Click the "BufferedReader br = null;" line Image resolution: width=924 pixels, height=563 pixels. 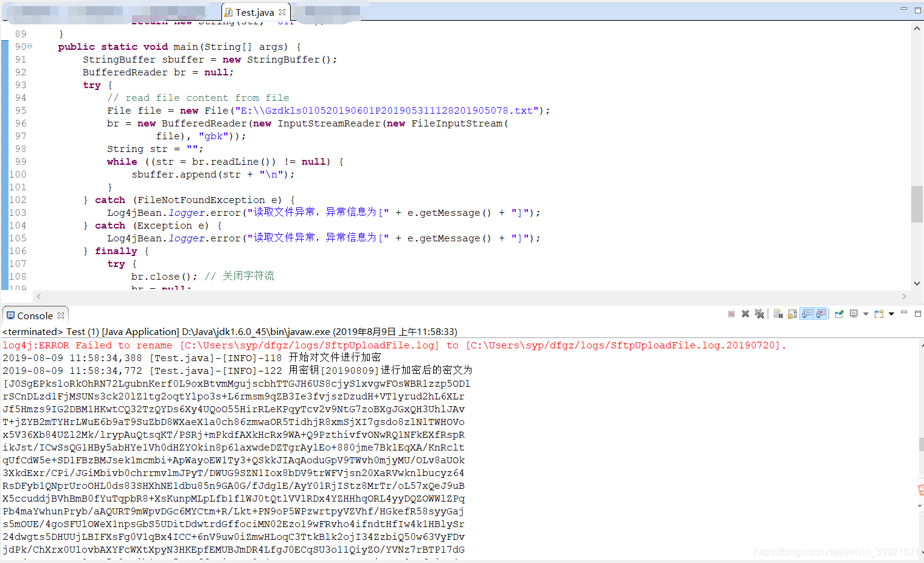point(158,72)
